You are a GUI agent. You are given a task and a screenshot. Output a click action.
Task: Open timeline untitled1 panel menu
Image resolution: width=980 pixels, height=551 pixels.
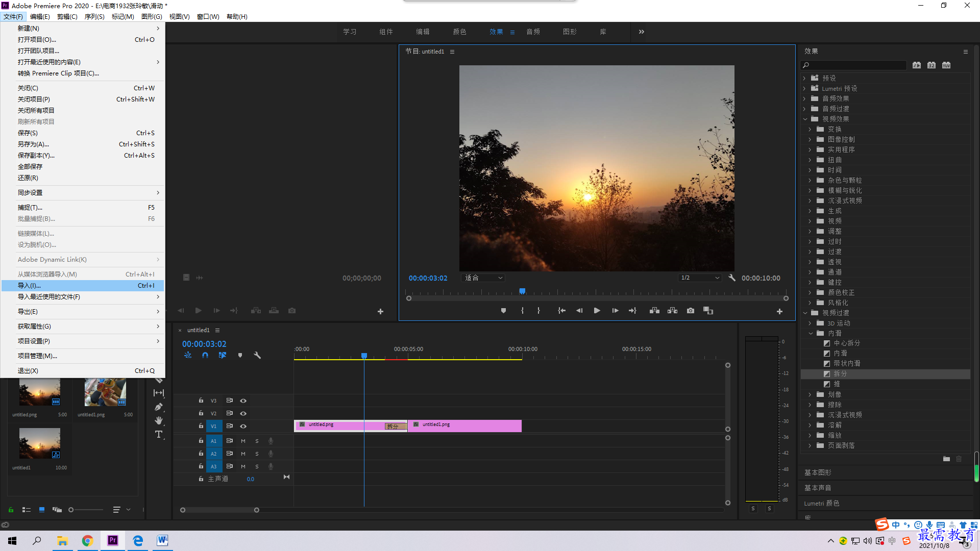[x=217, y=330]
